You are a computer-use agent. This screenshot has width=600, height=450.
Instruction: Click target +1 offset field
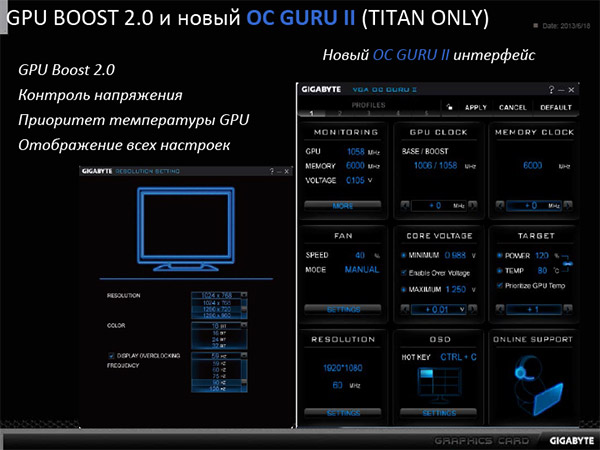click(x=534, y=309)
